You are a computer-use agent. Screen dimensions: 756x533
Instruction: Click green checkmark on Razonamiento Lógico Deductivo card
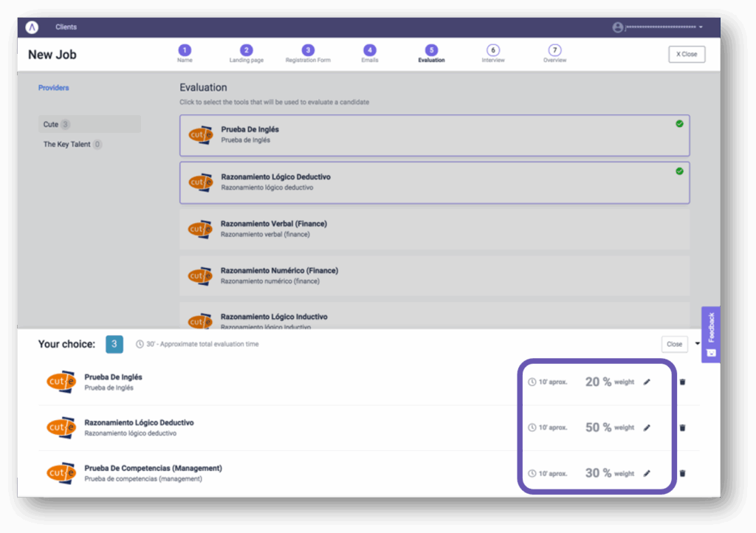(679, 171)
